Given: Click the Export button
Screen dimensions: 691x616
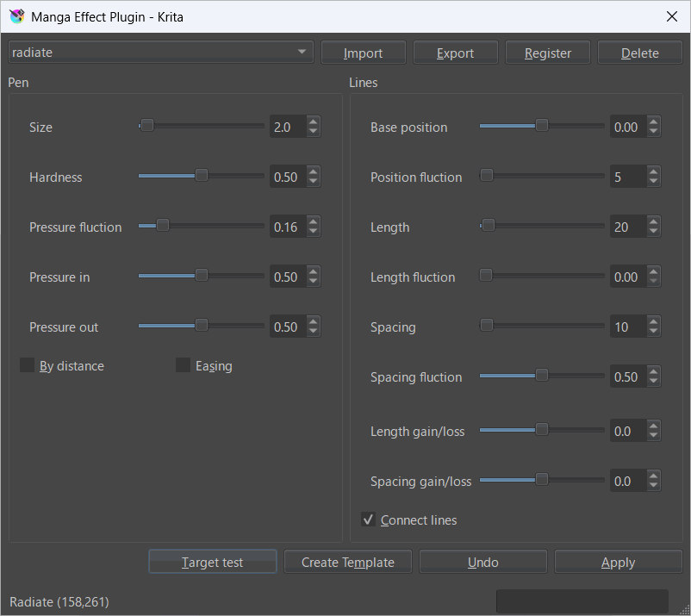Looking at the screenshot, I should [455, 53].
